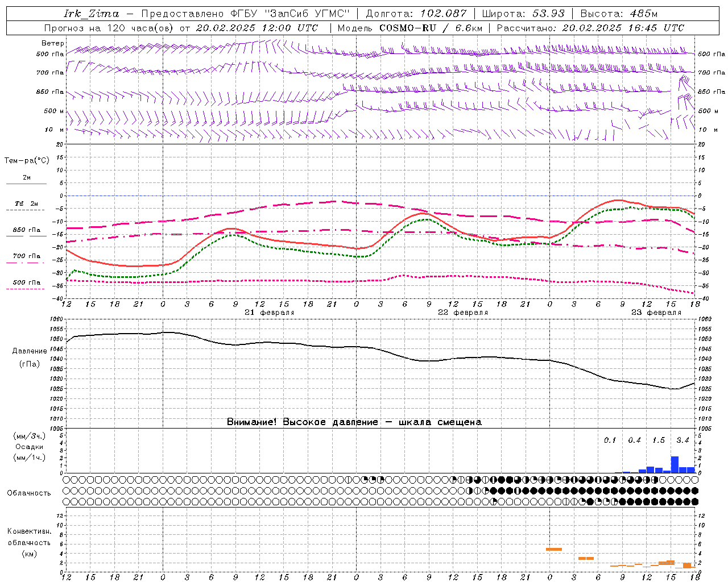This screenshot has height=582, width=728.
Task: Click the dotted '500 гПа' legend line under temperature
Action: click(25, 289)
